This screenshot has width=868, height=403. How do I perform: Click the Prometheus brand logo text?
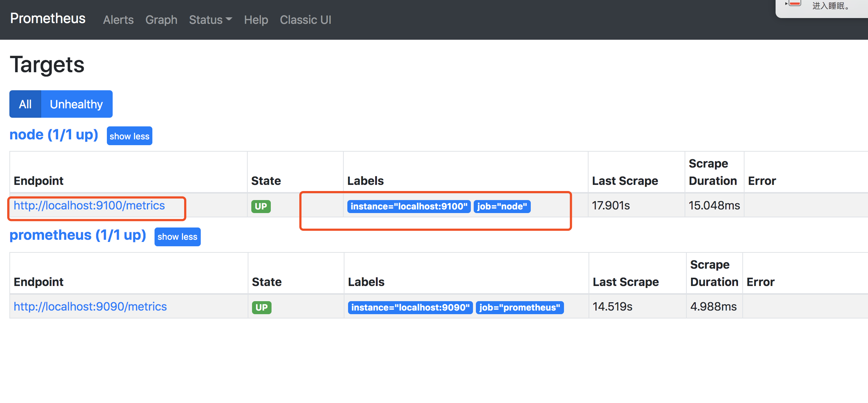click(48, 18)
